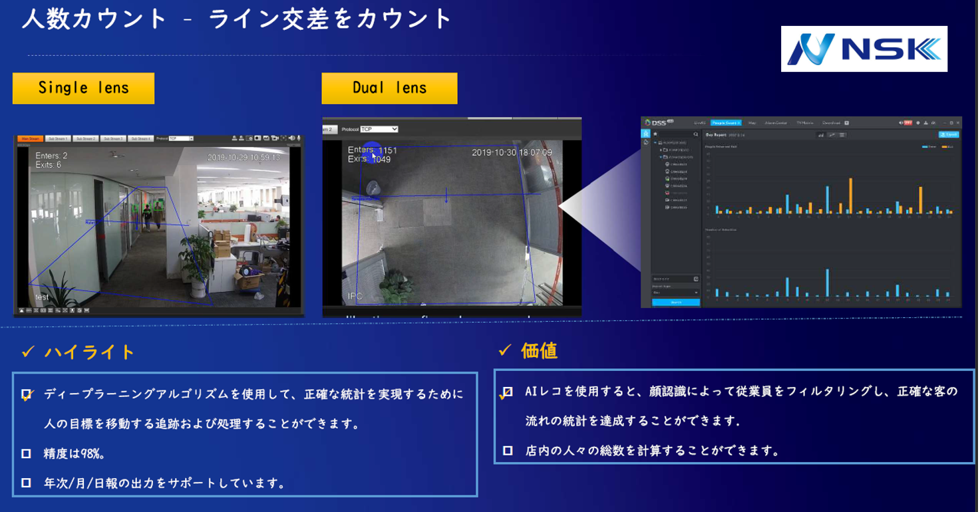Click the Sub Stream 3 button
The width and height of the screenshot is (980, 512).
click(113, 138)
